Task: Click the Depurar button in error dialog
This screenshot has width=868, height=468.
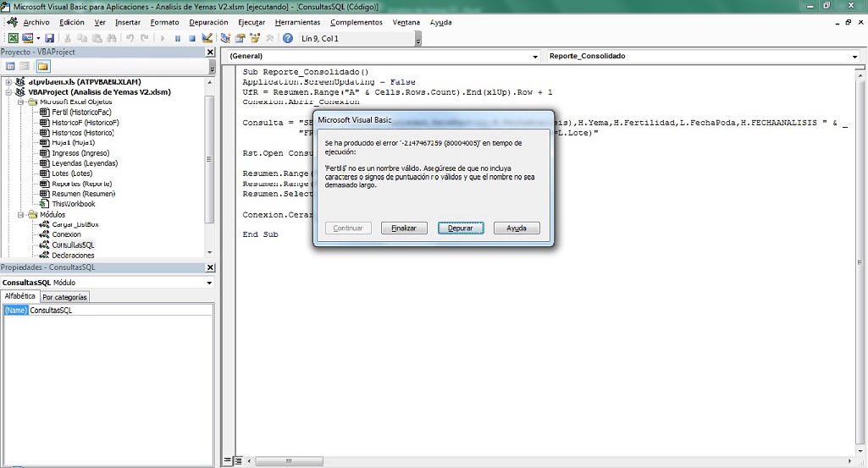Action: pyautogui.click(x=461, y=228)
